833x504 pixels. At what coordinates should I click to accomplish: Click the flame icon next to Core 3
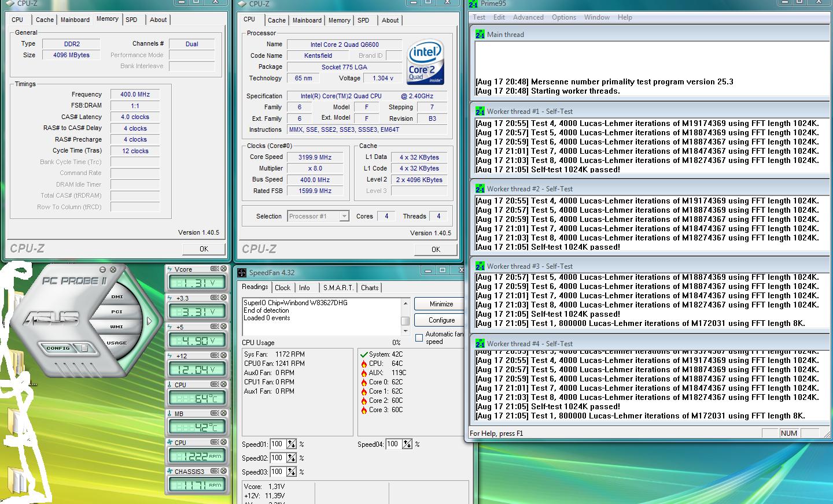click(x=364, y=410)
